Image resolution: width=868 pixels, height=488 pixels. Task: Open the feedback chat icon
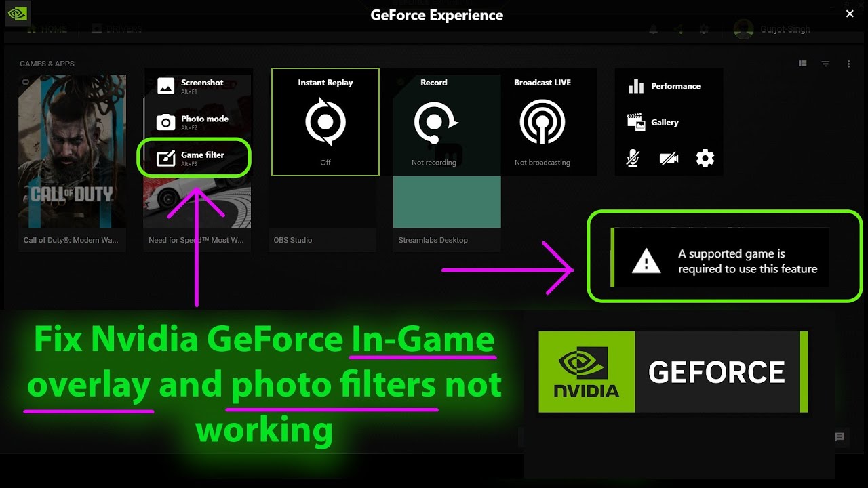pyautogui.click(x=840, y=437)
